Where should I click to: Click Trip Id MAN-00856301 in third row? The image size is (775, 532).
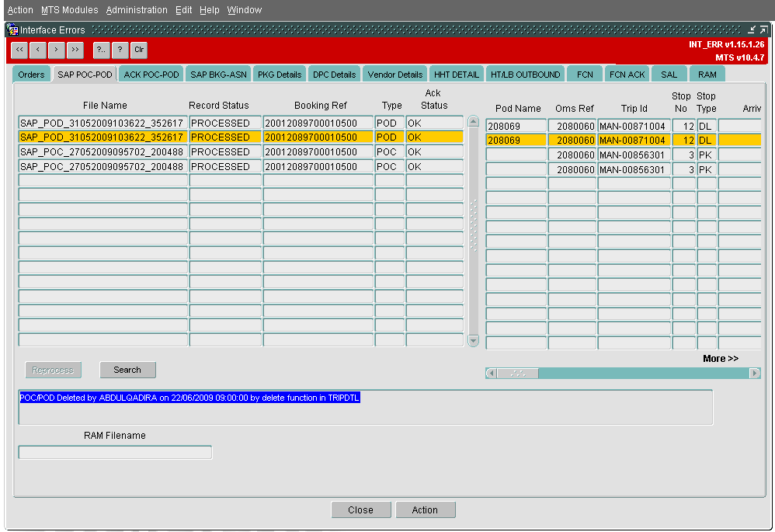pyautogui.click(x=634, y=155)
